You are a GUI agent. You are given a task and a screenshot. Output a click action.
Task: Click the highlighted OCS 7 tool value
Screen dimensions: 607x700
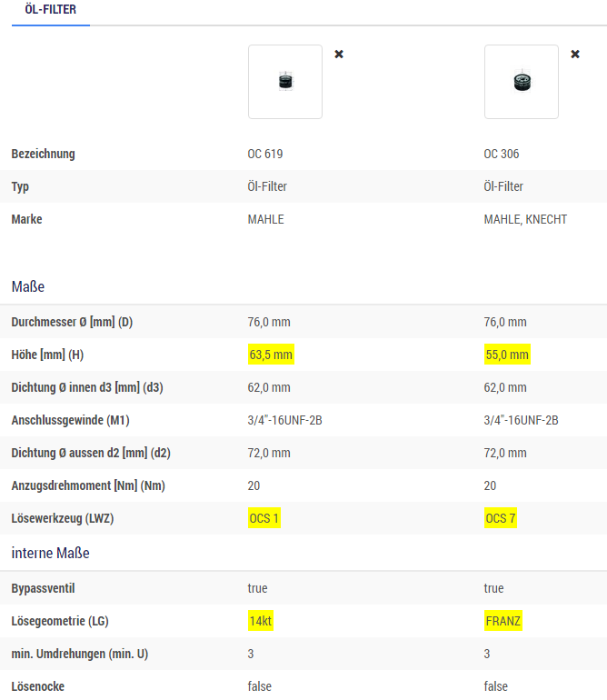click(501, 518)
